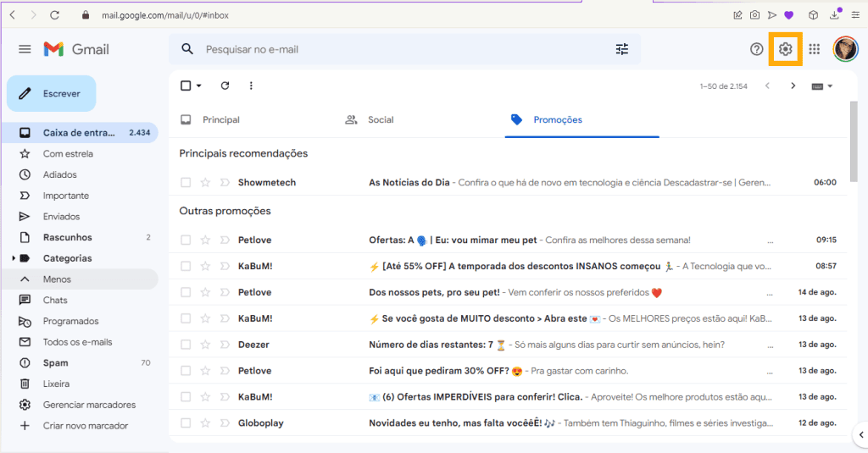Check the select-all emails checkbox

[x=186, y=86]
